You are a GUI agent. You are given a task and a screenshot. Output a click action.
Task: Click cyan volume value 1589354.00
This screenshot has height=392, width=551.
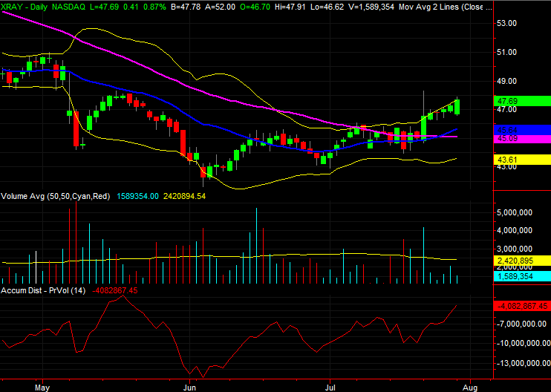coord(137,196)
